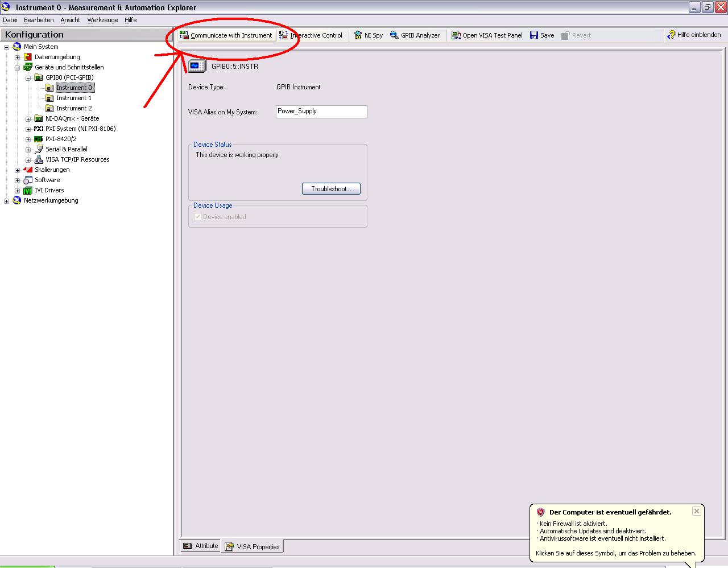
Task: Expand the PXI-8420/2 node
Action: (28, 139)
